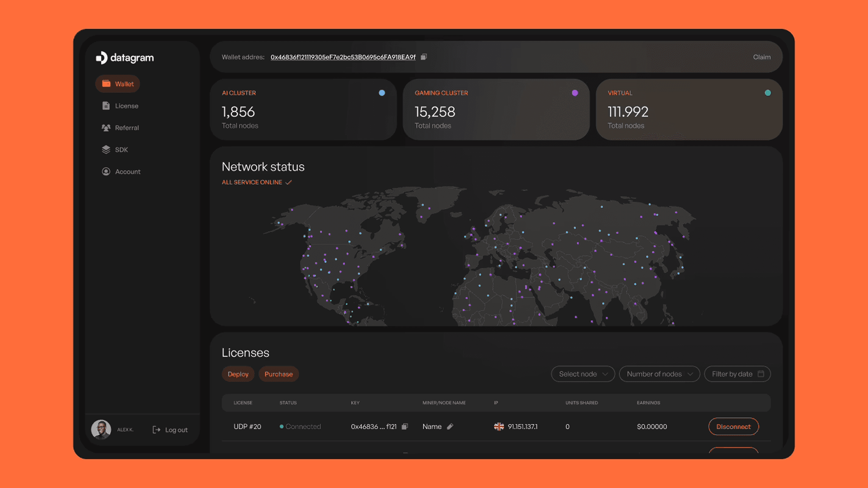Open Filter by date calendar picker
Viewport: 868px width, 488px height.
pos(737,374)
